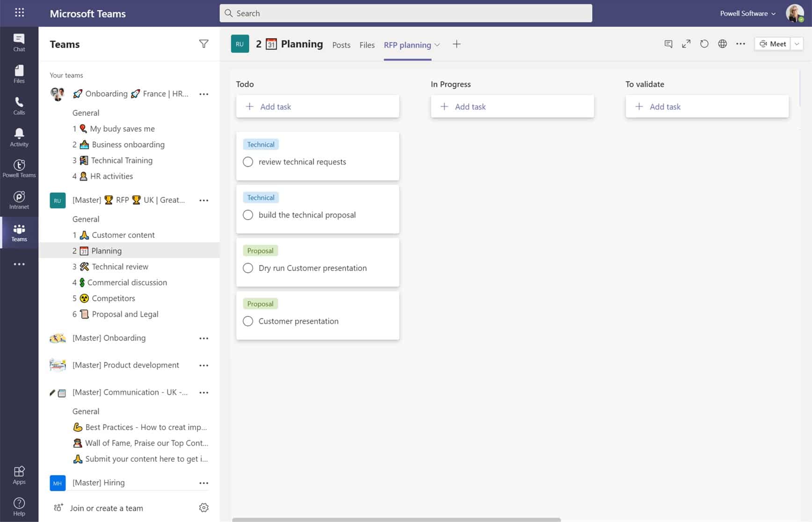Expand the tab to full screen

[686, 44]
